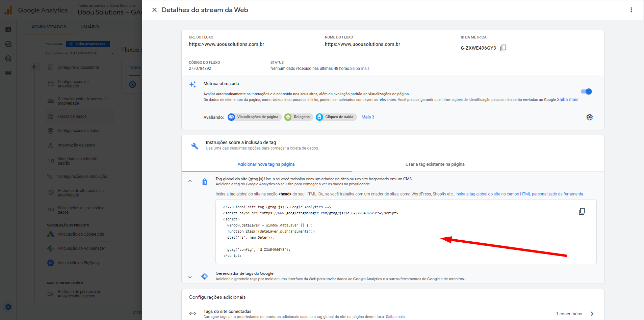Click the gtag.js tag icon
Image resolution: width=644 pixels, height=320 pixels.
pyautogui.click(x=205, y=182)
